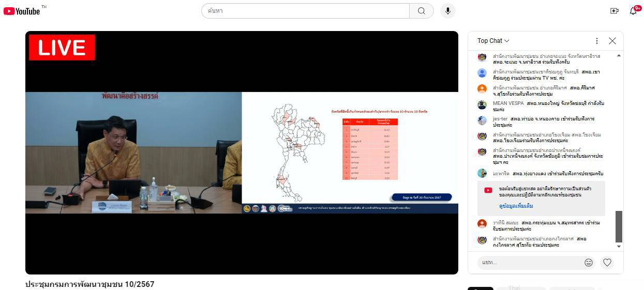Click the สพอ.หนองใหญ่ chat message text

(548, 106)
